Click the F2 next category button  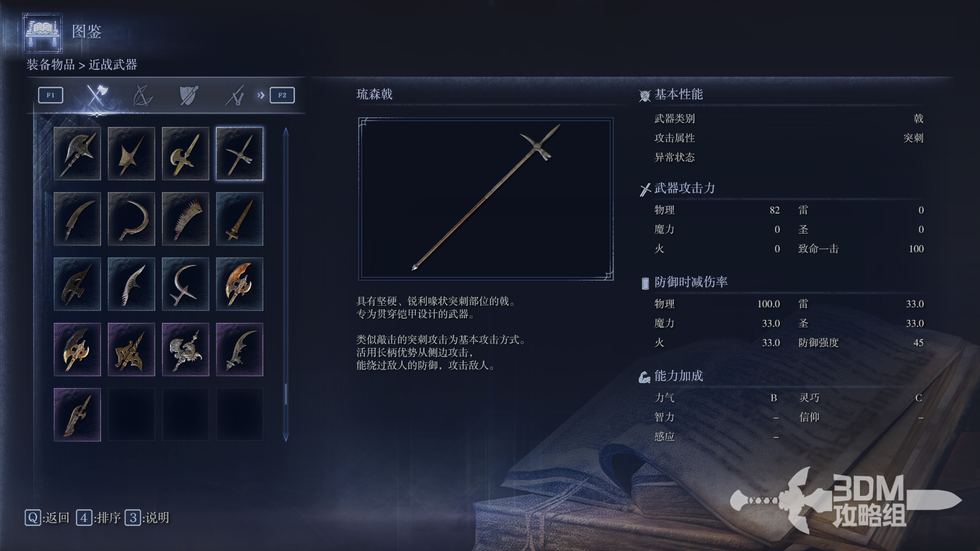click(282, 95)
